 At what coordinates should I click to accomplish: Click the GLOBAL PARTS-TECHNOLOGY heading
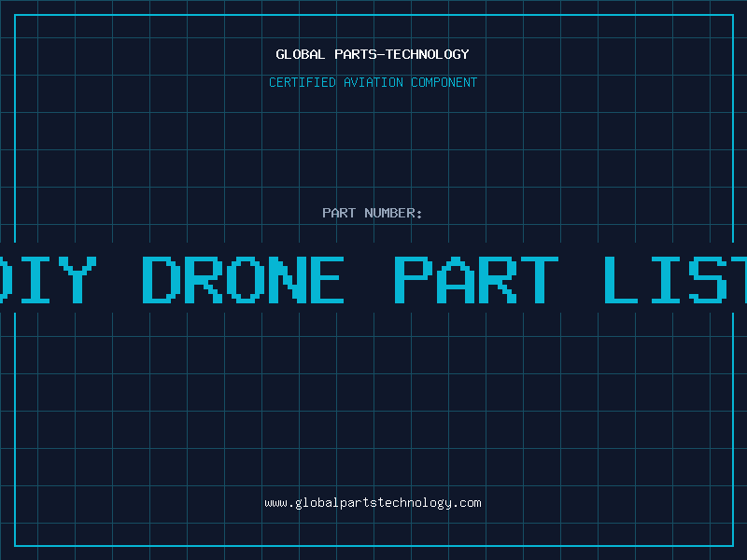click(x=373, y=54)
